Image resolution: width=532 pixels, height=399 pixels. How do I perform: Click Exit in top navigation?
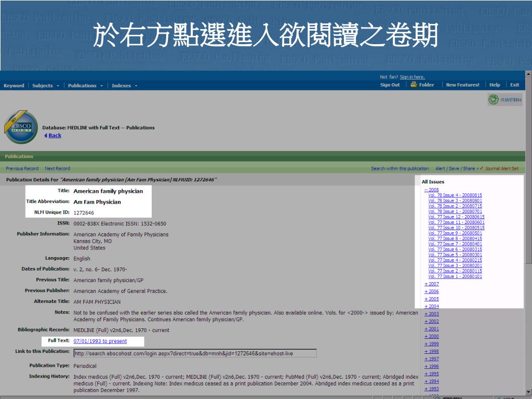coord(514,85)
